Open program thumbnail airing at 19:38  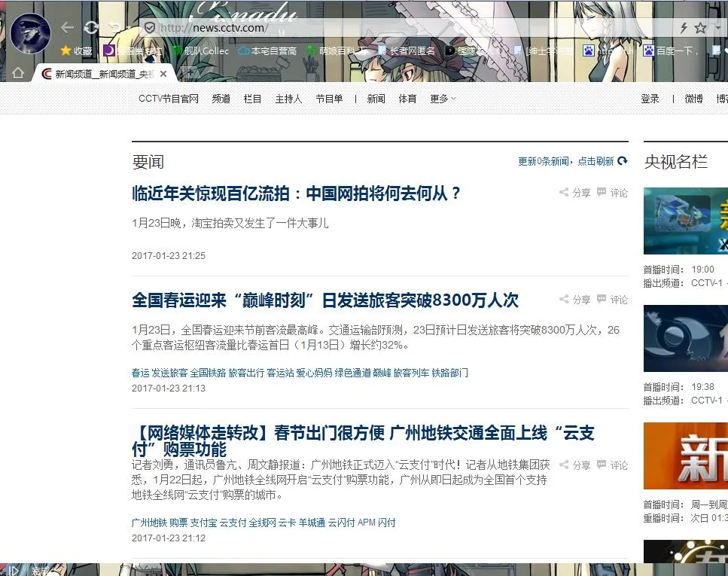[686, 339]
